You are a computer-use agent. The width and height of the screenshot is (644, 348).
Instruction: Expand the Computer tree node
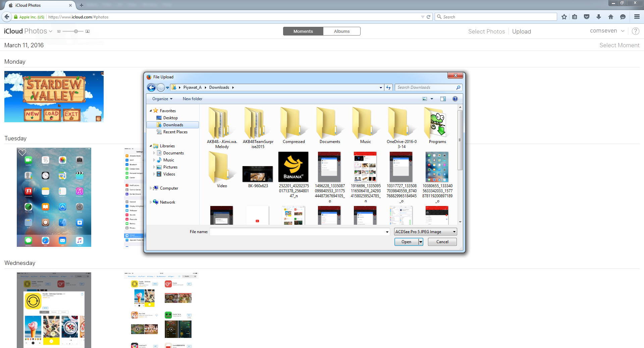point(151,188)
